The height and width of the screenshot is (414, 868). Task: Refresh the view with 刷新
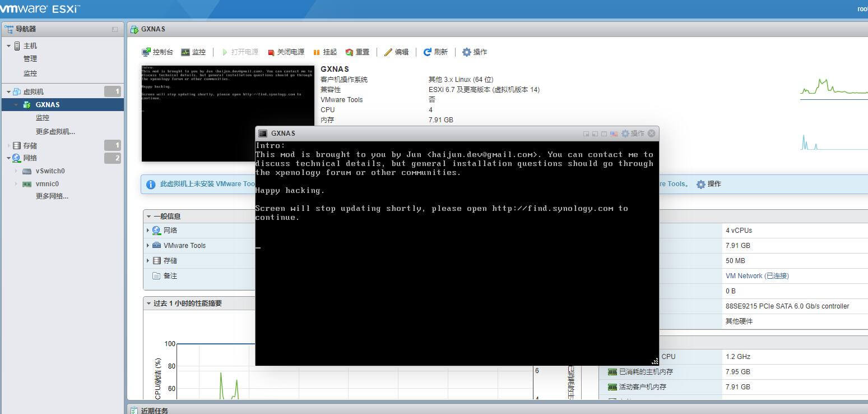[x=435, y=52]
